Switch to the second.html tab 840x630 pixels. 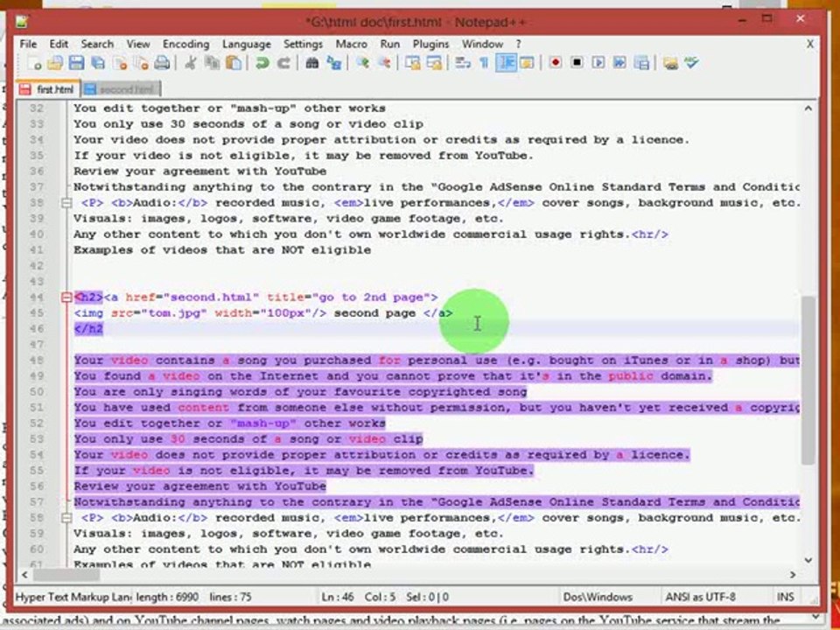(x=120, y=89)
